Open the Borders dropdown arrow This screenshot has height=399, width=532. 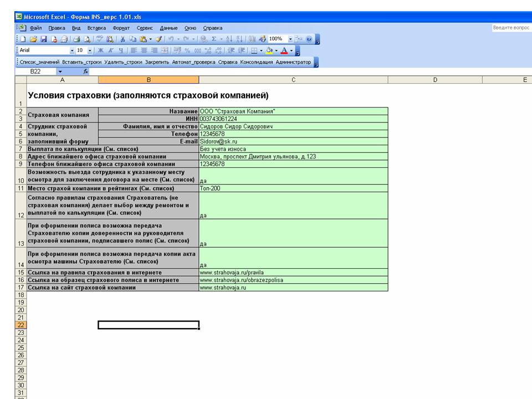(x=261, y=50)
